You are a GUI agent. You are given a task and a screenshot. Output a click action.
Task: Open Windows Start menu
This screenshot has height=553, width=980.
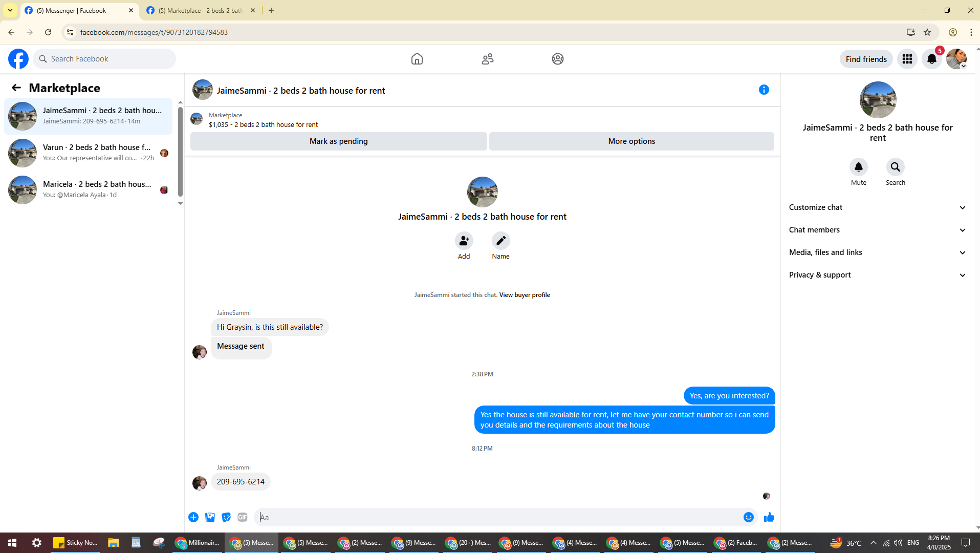(x=12, y=543)
